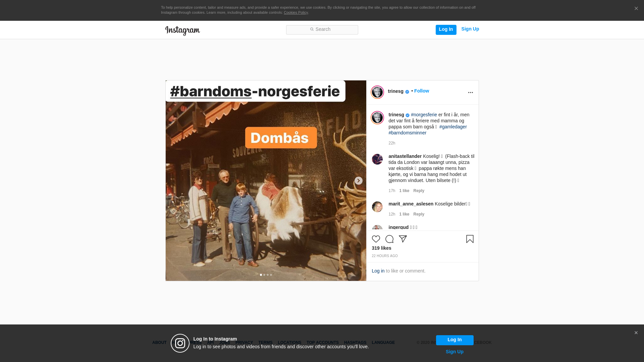
Task: Open trinesg profile picture in header
Action: coord(377,92)
